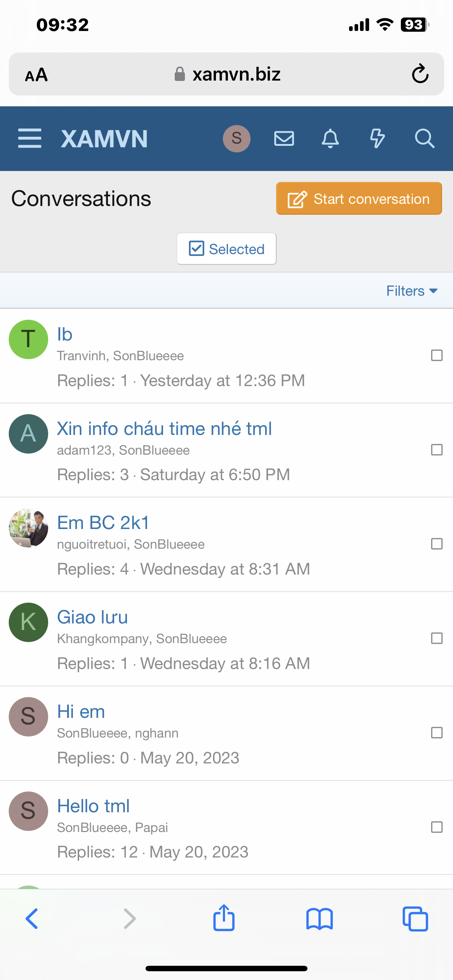The width and height of the screenshot is (453, 980).
Task: Open the Giao lưu conversation
Action: click(x=93, y=617)
